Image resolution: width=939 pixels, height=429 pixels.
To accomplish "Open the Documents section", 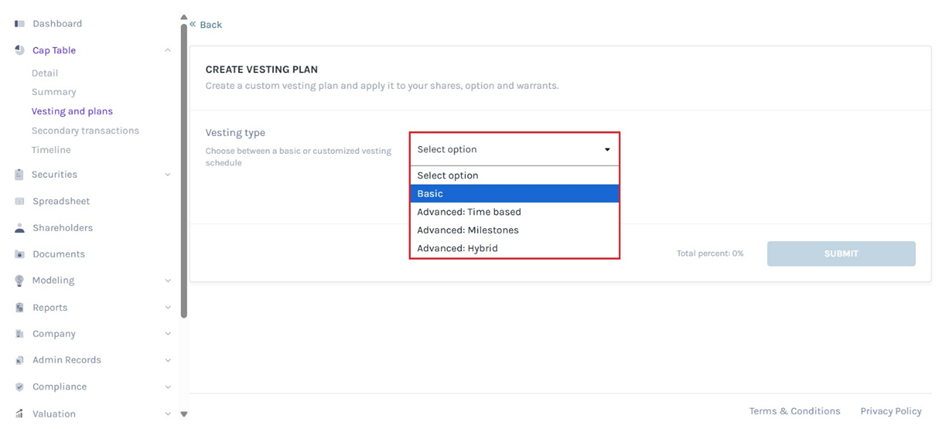I will click(59, 254).
